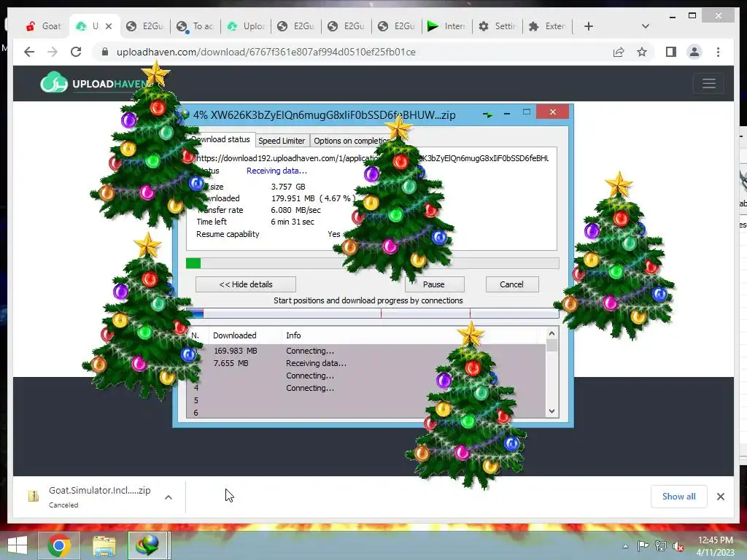The height and width of the screenshot is (560, 747).
Task: Open the clock showing 12:45 PM
Action: point(716,545)
